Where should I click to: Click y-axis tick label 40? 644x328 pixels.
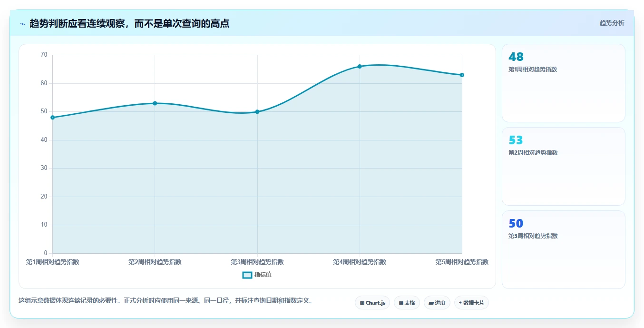point(44,140)
